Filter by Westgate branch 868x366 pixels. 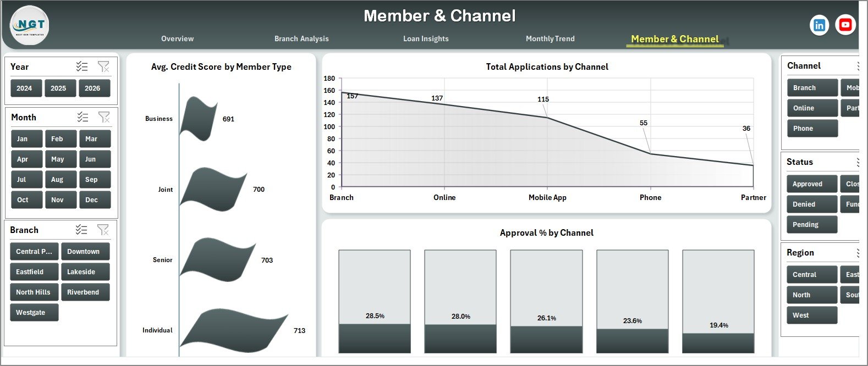click(34, 312)
